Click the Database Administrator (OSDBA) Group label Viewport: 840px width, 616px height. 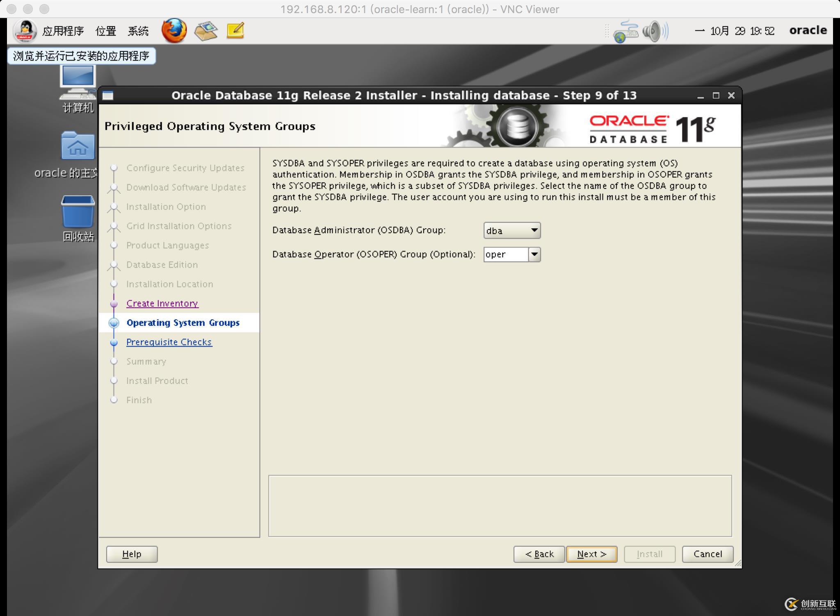click(x=359, y=230)
